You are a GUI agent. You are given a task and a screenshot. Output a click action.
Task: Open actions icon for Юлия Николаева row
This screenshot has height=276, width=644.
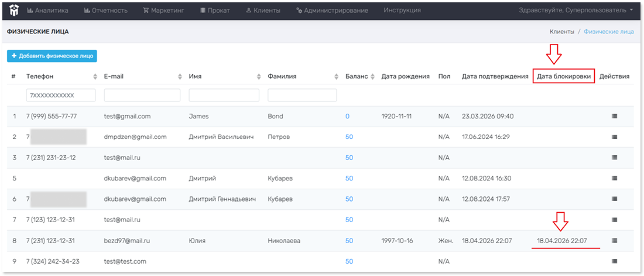614,240
